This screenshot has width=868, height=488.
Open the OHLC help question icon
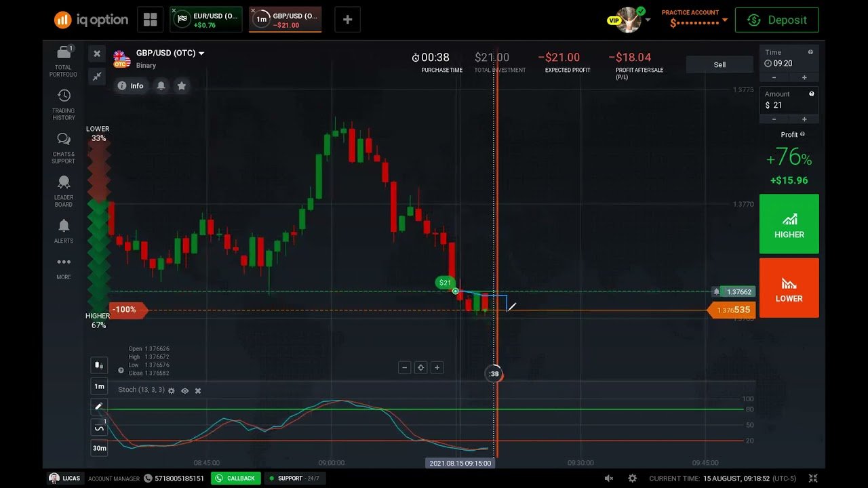121,371
